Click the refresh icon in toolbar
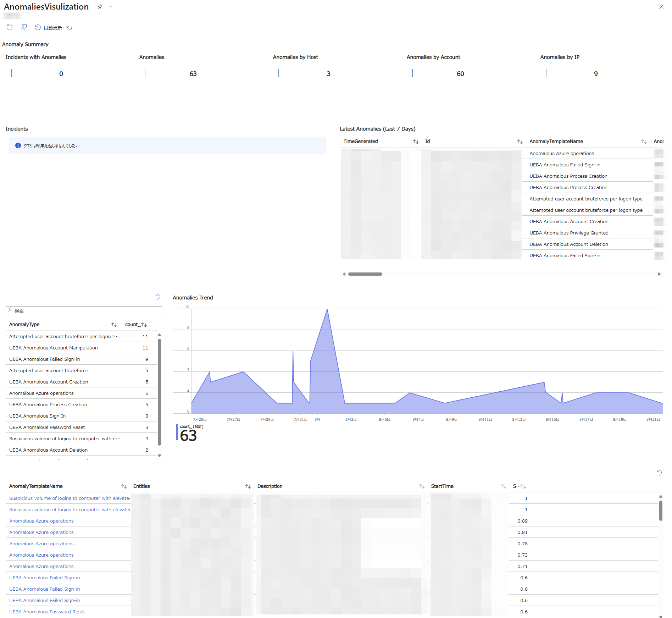Image resolution: width=672 pixels, height=618 pixels. pyautogui.click(x=10, y=27)
